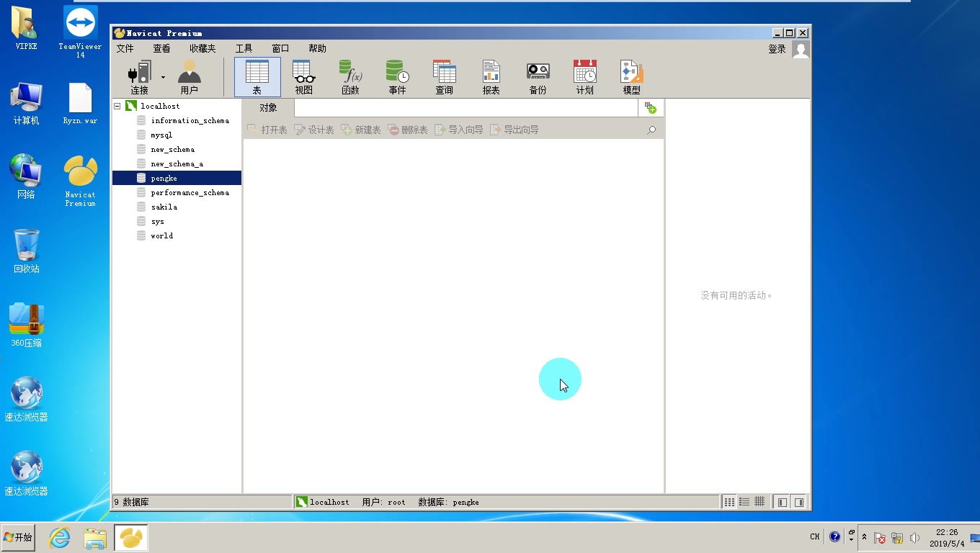Show hidden tray icons arrow
The height and width of the screenshot is (553, 980).
[864, 537]
